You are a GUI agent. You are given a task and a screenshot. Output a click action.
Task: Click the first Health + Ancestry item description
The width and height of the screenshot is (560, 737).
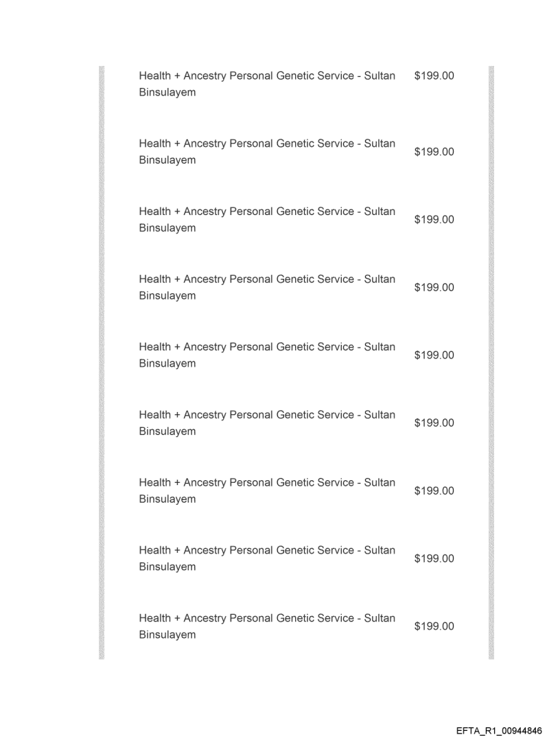(267, 84)
